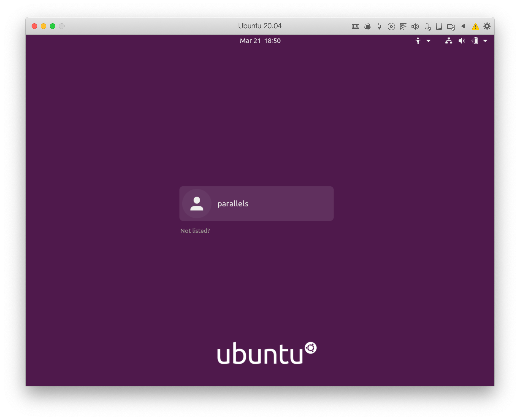Image resolution: width=520 pixels, height=420 pixels.
Task: Click the keyboard icon in Parallels toolbar
Action: (355, 26)
